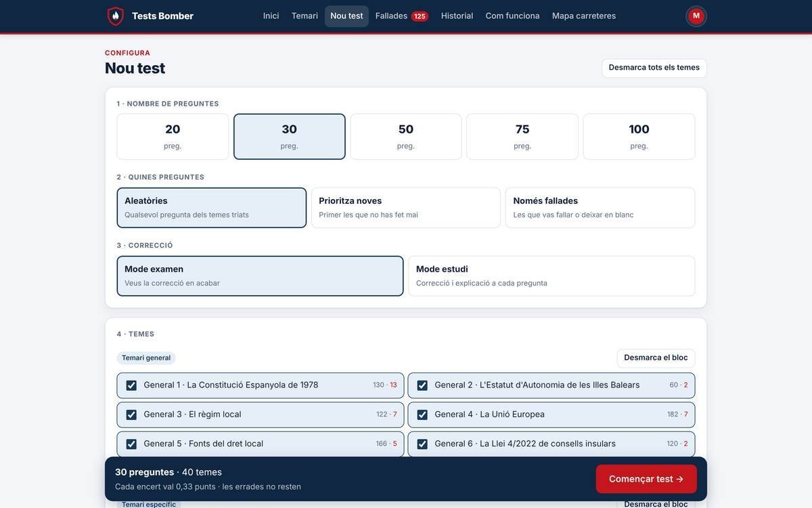Open the Historial page
Screen dimensions: 812x508
coord(457,16)
